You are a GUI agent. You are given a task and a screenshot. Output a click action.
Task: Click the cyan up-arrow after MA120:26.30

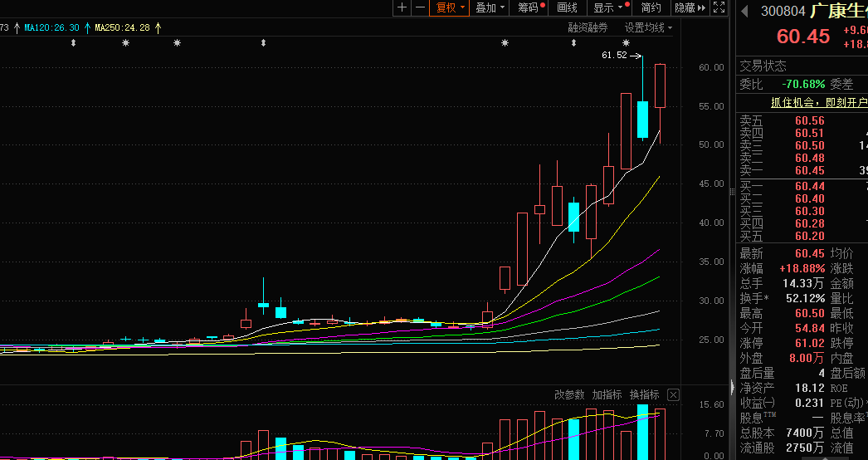87,27
